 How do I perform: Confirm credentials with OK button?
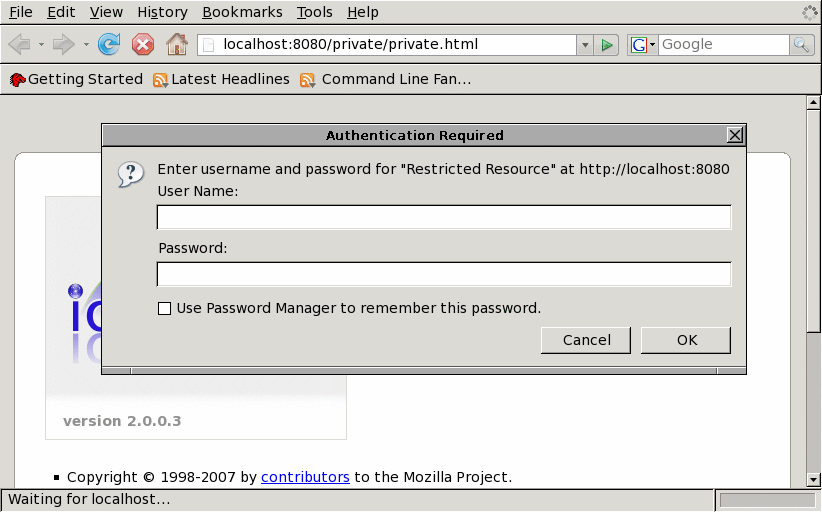[686, 340]
